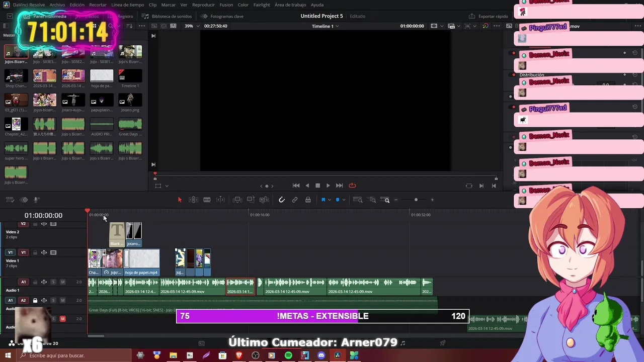The height and width of the screenshot is (362, 644).
Task: Solo Audio 1 track with S button
Action: click(53, 282)
